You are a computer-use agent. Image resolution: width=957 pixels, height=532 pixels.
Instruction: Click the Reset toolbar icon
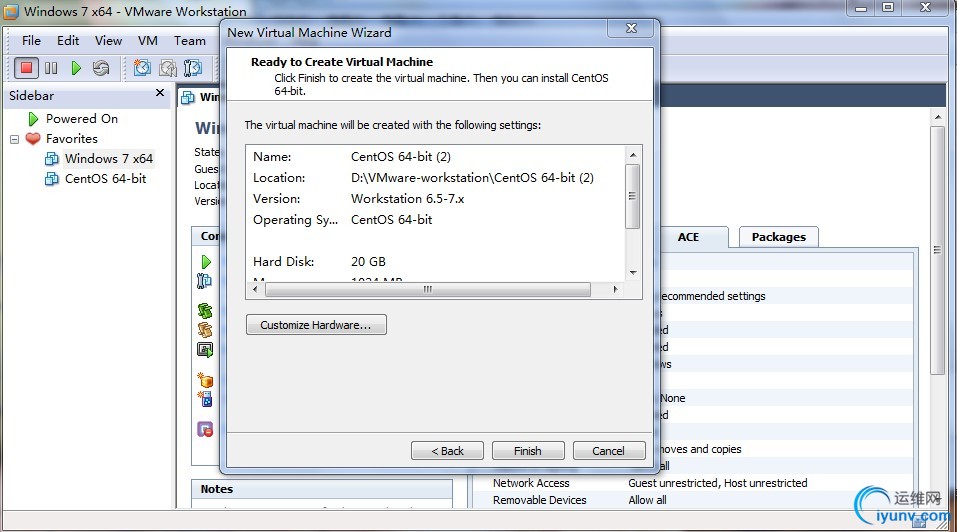tap(101, 68)
